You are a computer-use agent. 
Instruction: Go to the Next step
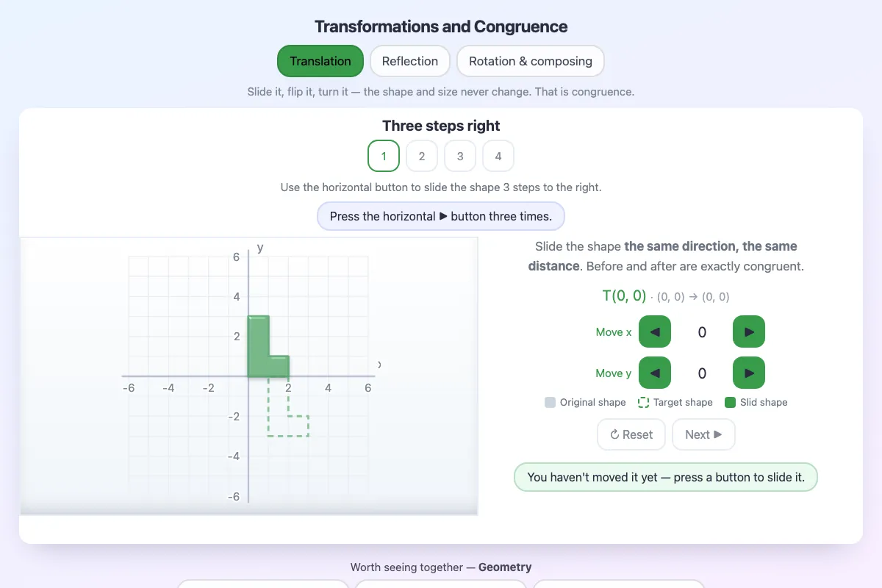(x=703, y=434)
